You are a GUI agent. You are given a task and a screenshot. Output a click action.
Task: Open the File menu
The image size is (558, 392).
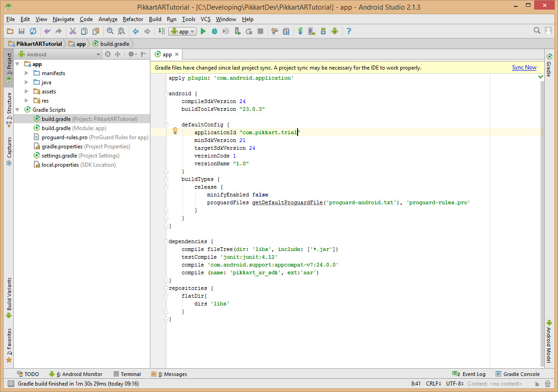11,19
